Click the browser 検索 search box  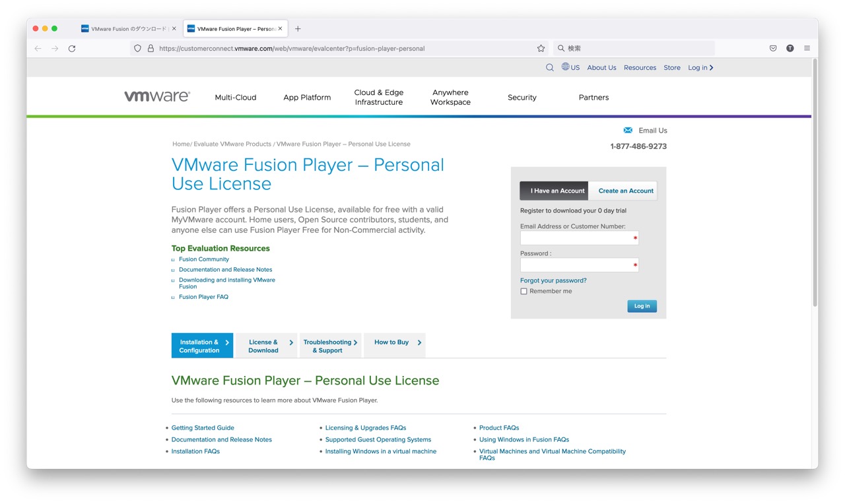(x=634, y=48)
